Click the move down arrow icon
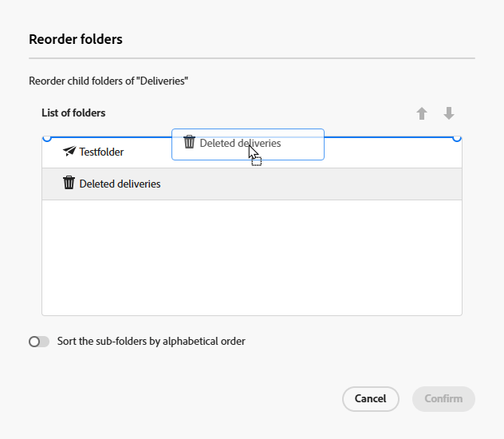The image size is (504, 439). point(449,113)
